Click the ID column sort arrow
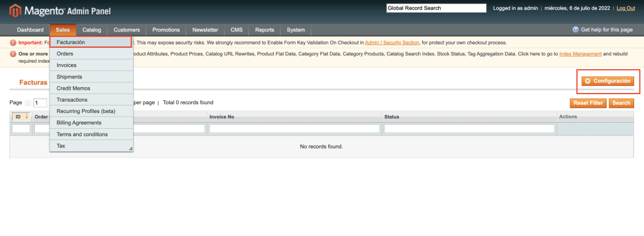The width and height of the screenshot is (644, 236). [26, 117]
